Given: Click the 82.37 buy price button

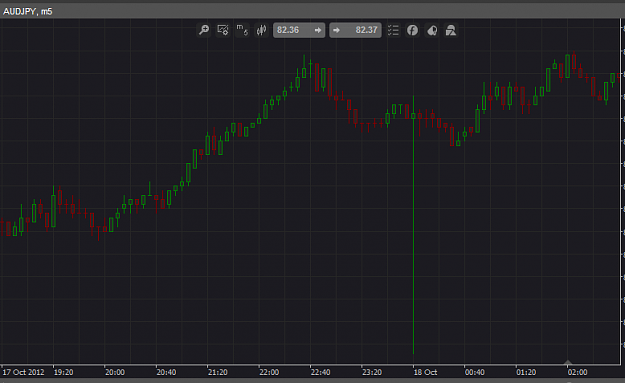Looking at the screenshot, I should (355, 30).
